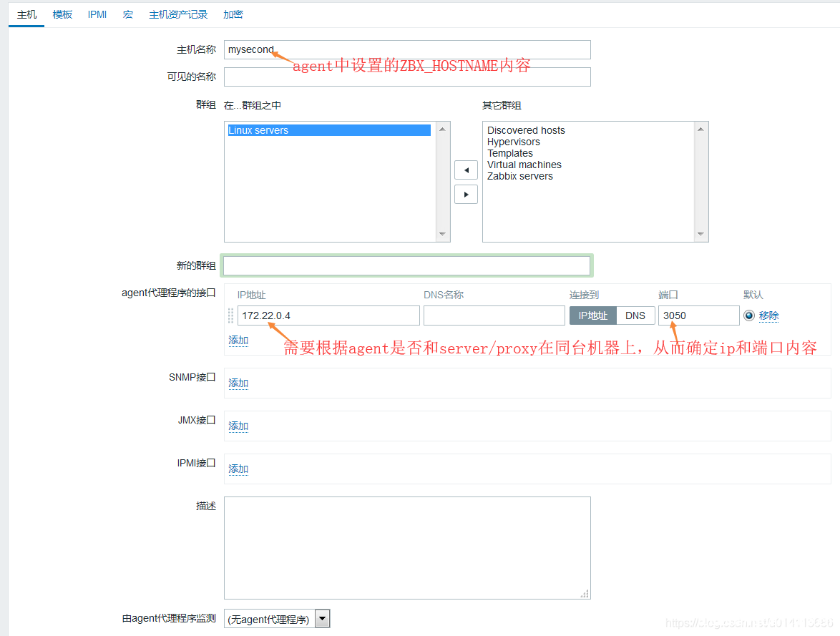Select IP地址 as the connection method
This screenshot has height=636, width=840.
pos(592,315)
